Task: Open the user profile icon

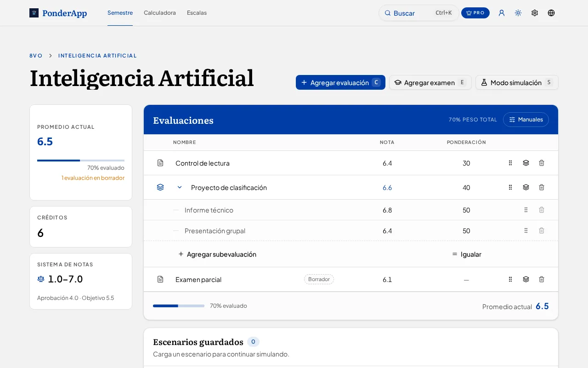Action: click(502, 13)
